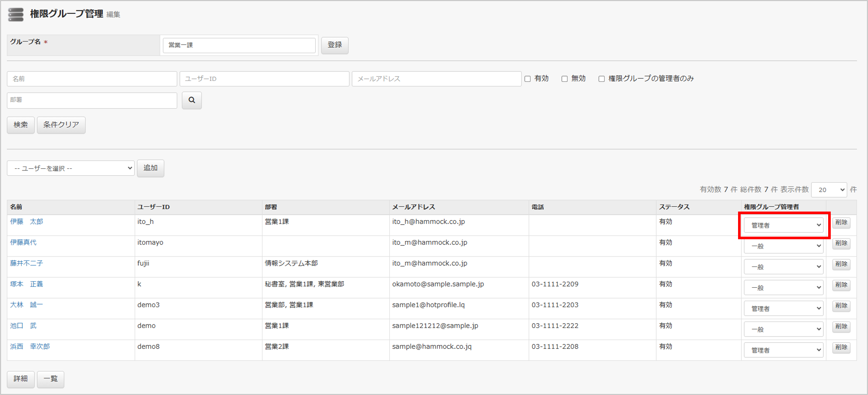The image size is (868, 395).
Task: Click user ID itomayo
Action: pos(150,242)
